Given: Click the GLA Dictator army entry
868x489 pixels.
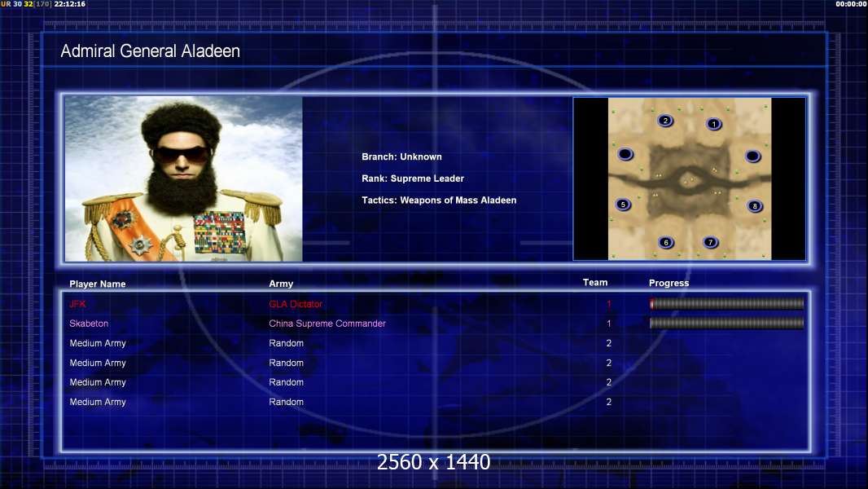Looking at the screenshot, I should point(295,304).
